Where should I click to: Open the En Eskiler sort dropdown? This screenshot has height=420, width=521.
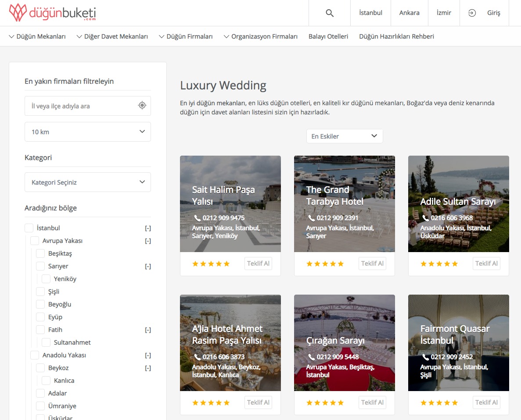[345, 136]
